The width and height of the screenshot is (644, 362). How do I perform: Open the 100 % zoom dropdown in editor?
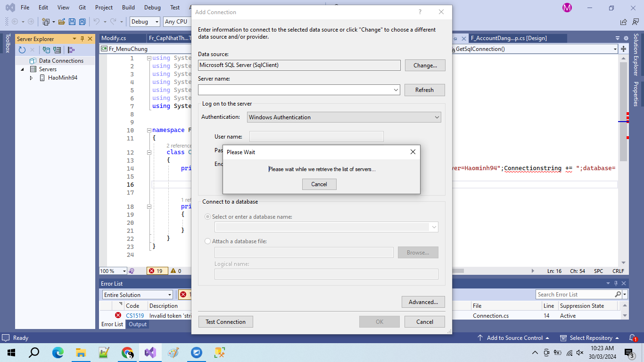pos(124,271)
